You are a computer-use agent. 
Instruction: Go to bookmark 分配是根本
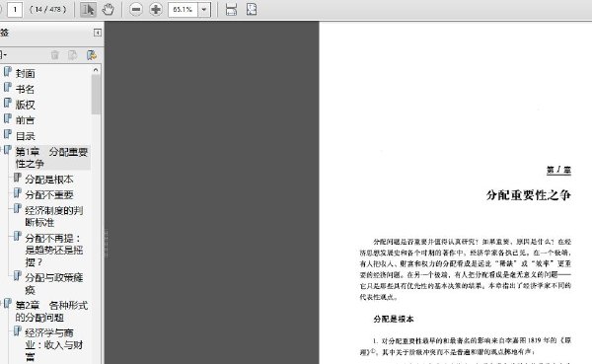point(49,180)
